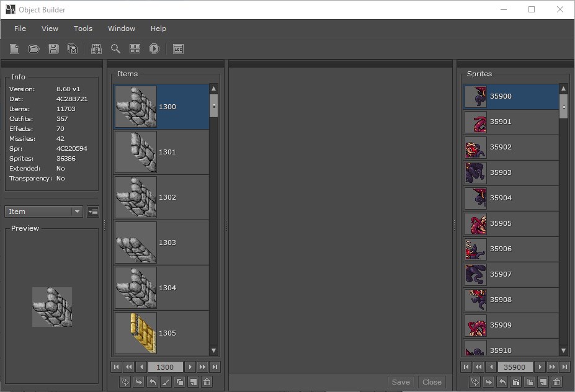Import item icon under Items list

(138, 382)
